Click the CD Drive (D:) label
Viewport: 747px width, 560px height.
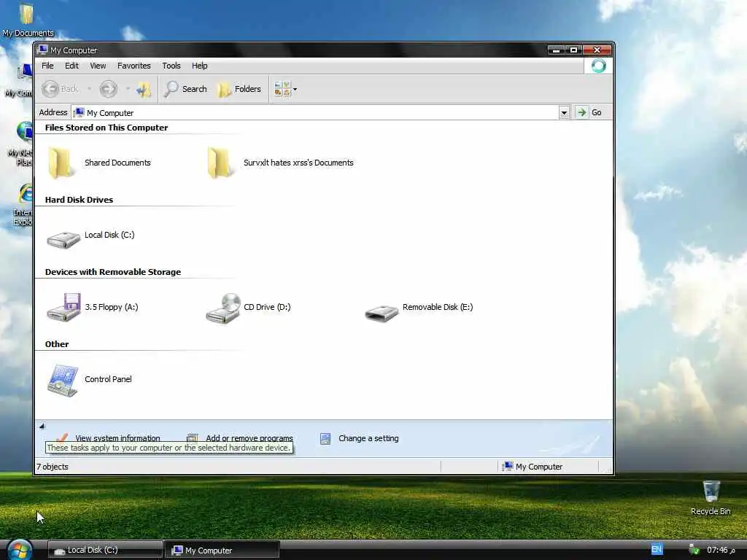pos(267,307)
